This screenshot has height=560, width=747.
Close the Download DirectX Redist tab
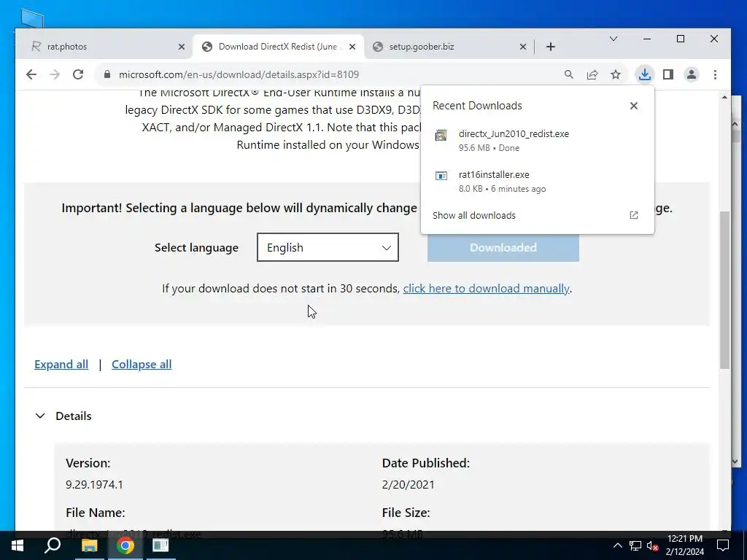click(352, 47)
